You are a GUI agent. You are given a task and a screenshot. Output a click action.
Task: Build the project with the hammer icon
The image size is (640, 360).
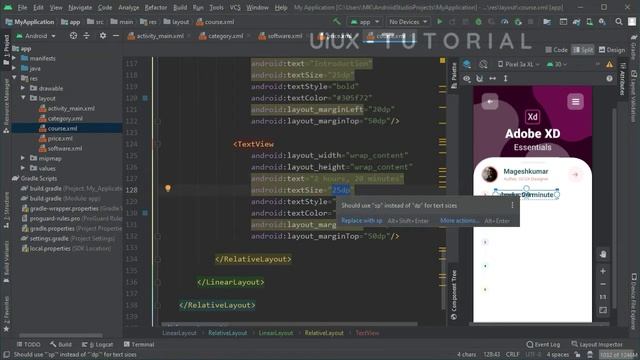pos(337,22)
